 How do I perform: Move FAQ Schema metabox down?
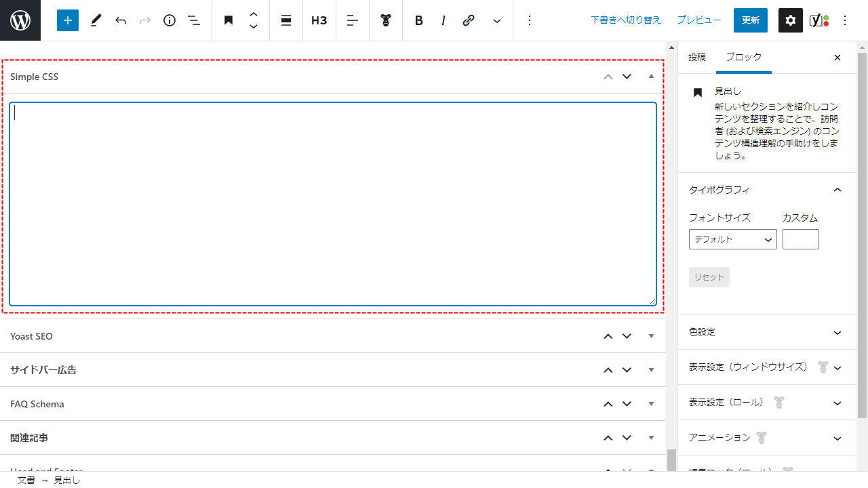627,404
